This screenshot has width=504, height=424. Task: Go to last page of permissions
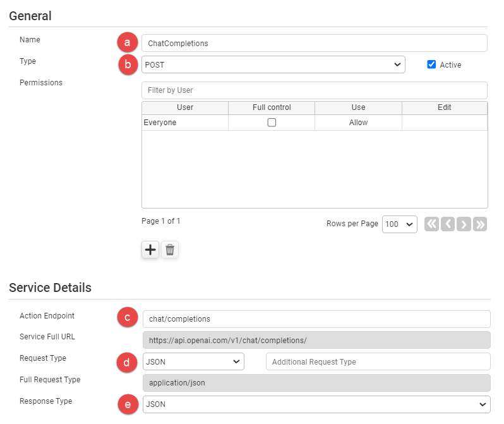click(480, 224)
